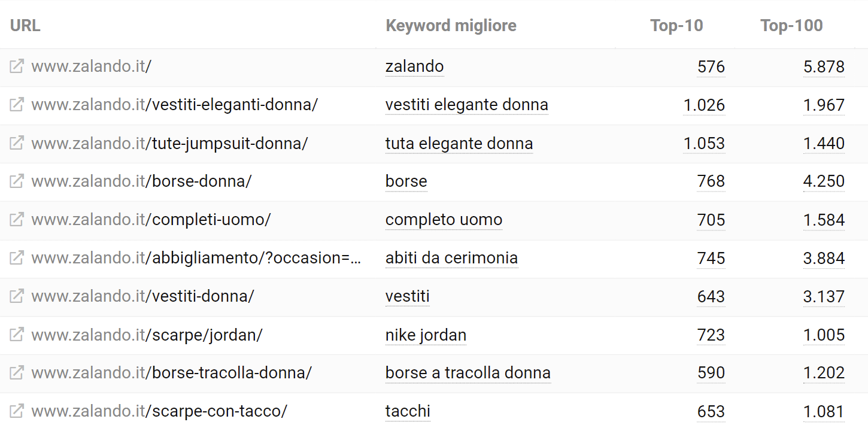The height and width of the screenshot is (431, 868).
Task: Click Top-10 value 1.053 for tuta elegante donna
Action: coord(704,143)
